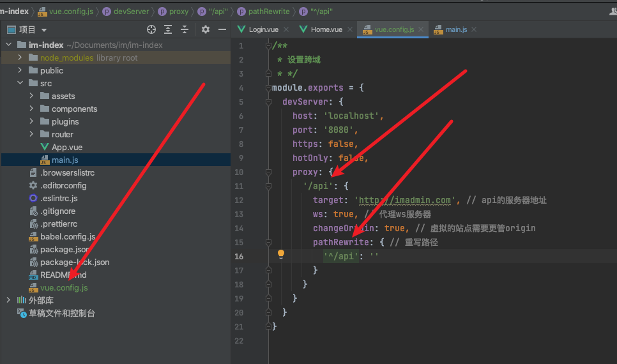
Task: Expand the public folder
Action: coord(20,70)
